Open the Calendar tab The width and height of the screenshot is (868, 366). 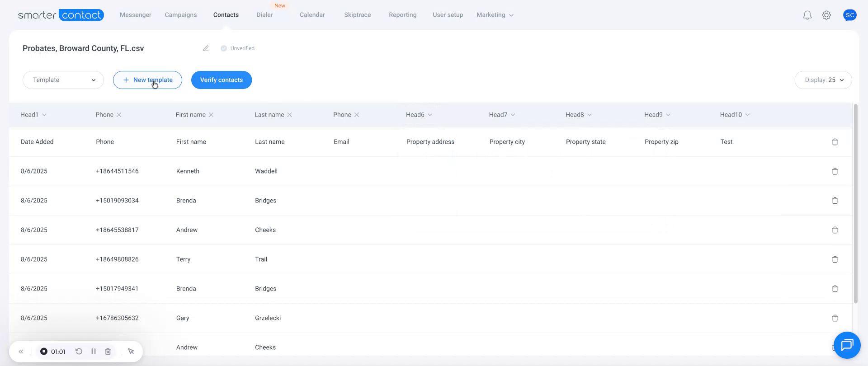click(x=312, y=15)
